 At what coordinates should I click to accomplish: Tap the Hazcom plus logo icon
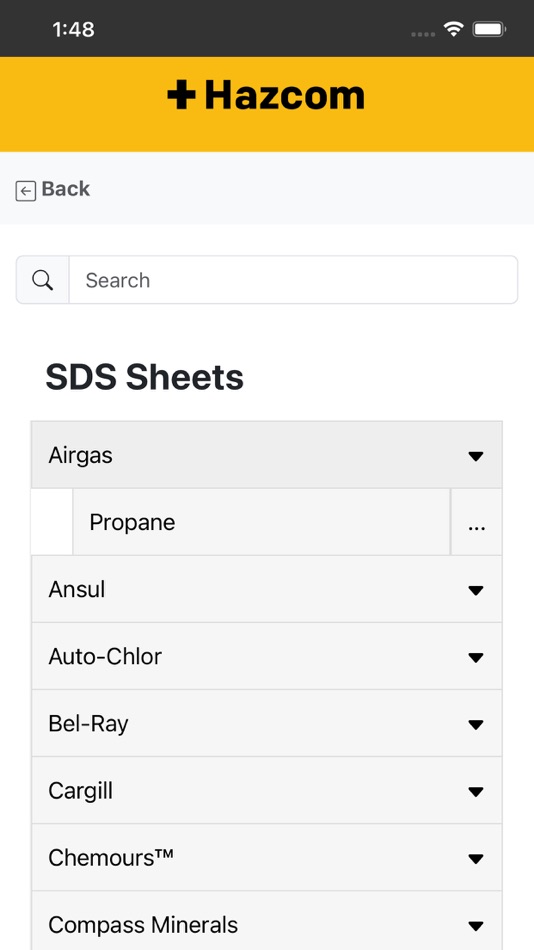(x=181, y=96)
